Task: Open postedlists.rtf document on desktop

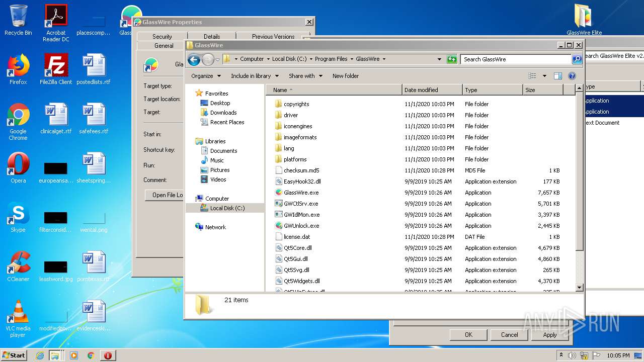Action: click(94, 69)
